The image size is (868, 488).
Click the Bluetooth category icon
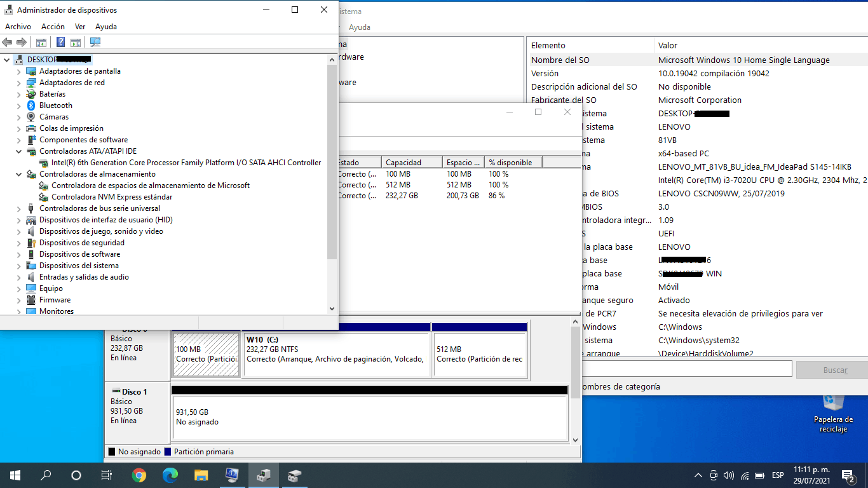click(x=31, y=105)
